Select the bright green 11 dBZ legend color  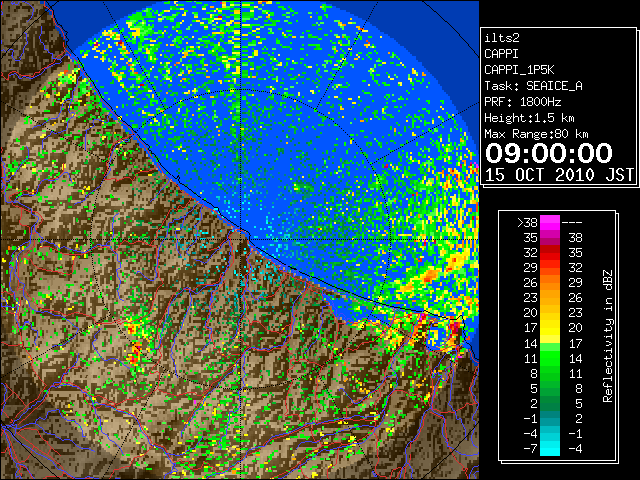pos(550,358)
